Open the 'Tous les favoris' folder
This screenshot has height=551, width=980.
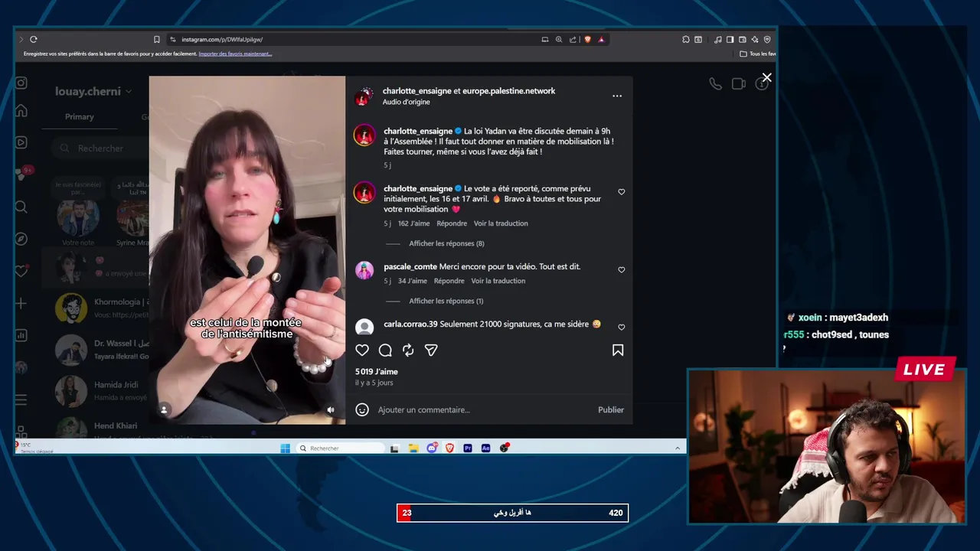tap(758, 54)
